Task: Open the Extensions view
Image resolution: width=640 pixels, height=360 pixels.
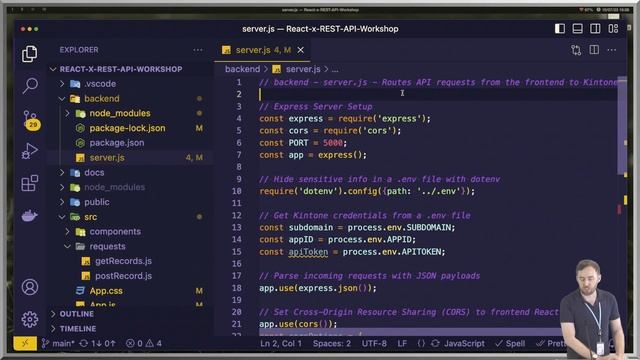Action: 29,183
